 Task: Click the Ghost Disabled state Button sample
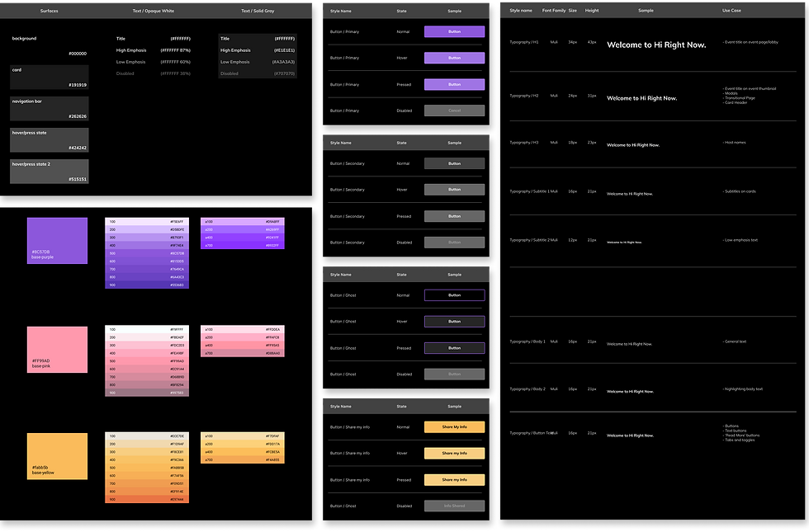(x=454, y=374)
